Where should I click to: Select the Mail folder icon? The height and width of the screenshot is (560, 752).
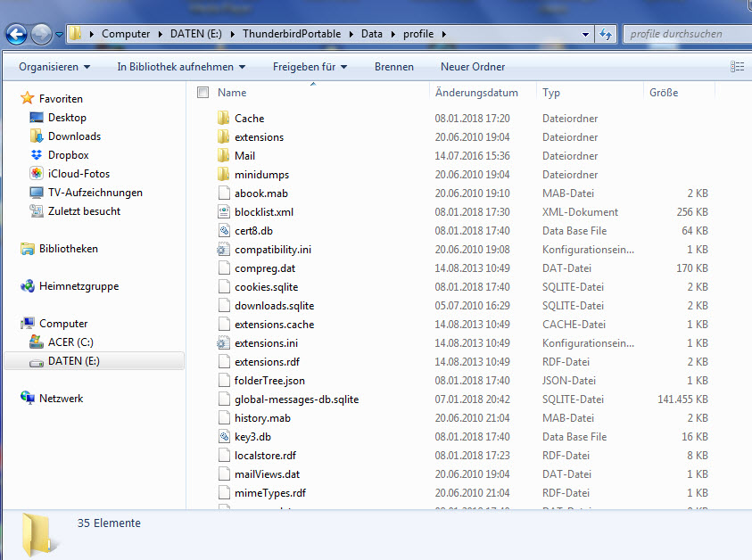pyautogui.click(x=224, y=155)
